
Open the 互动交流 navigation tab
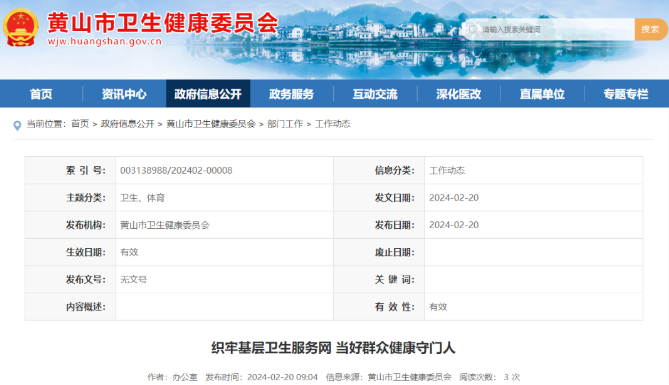point(375,94)
